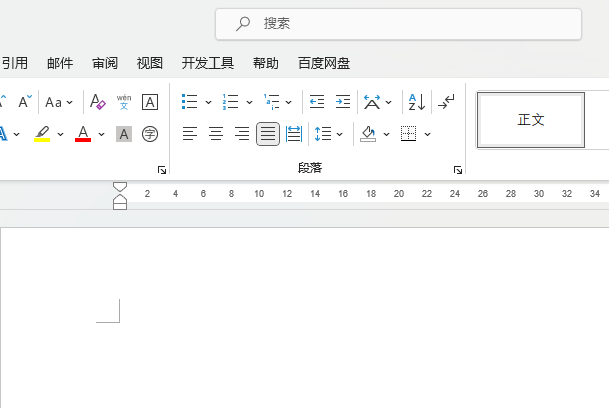609x408 pixels.
Task: Apply paragraph shading fill bucket
Action: pos(368,134)
